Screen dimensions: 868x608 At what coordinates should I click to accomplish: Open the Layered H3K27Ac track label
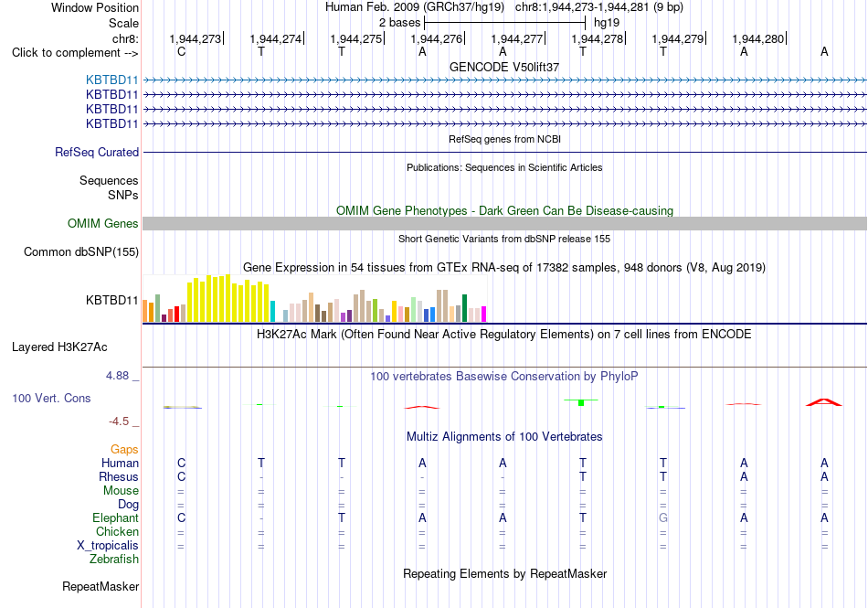(x=59, y=347)
